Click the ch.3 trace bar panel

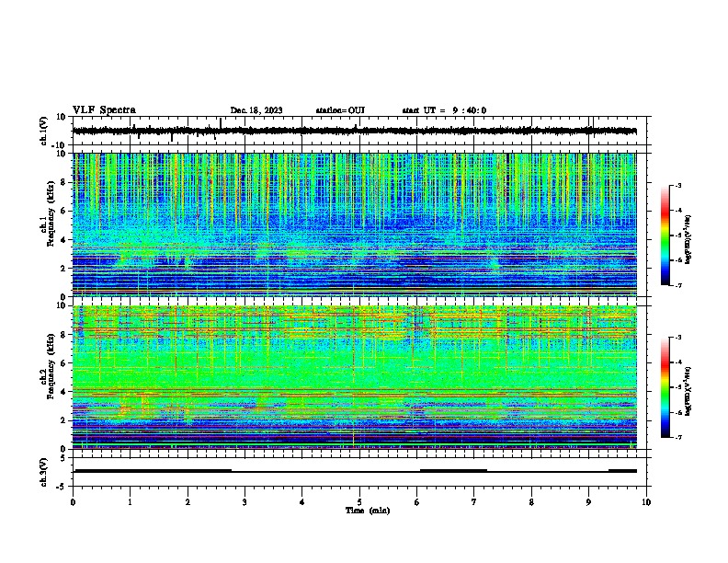point(359,472)
